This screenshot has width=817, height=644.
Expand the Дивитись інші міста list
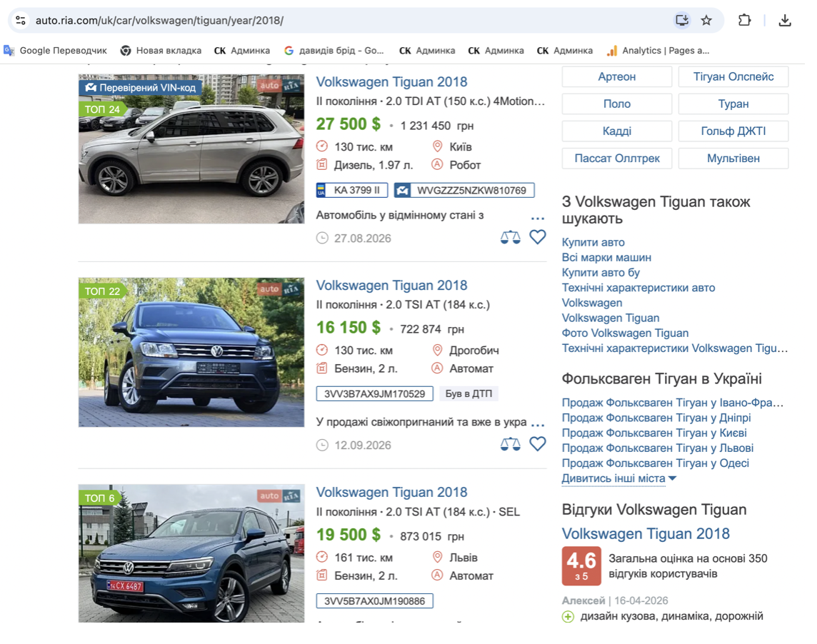point(619,478)
